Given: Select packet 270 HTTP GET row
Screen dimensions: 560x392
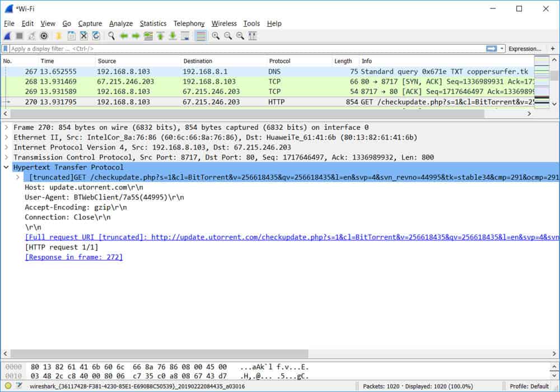Looking at the screenshot, I should [267, 102].
